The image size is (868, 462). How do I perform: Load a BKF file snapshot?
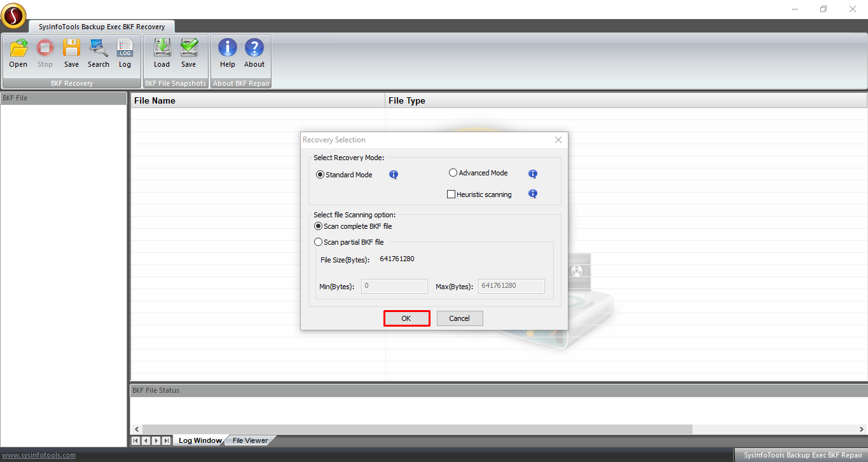tap(162, 49)
